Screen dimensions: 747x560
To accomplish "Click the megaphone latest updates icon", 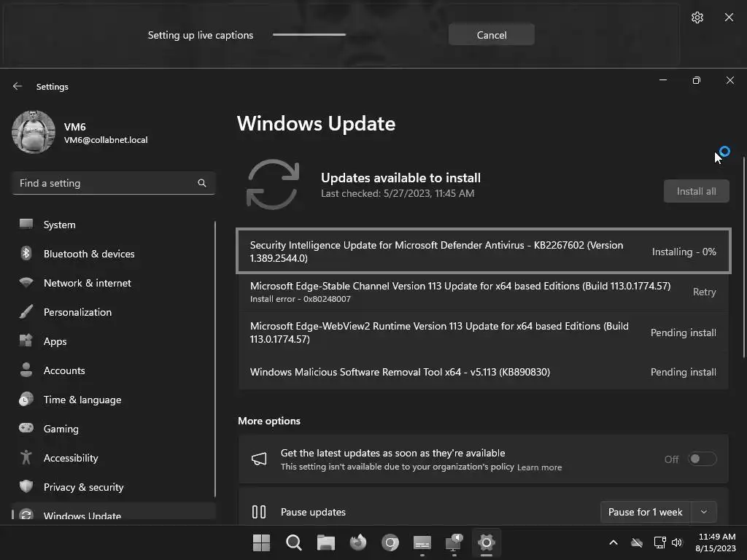I will click(x=259, y=459).
